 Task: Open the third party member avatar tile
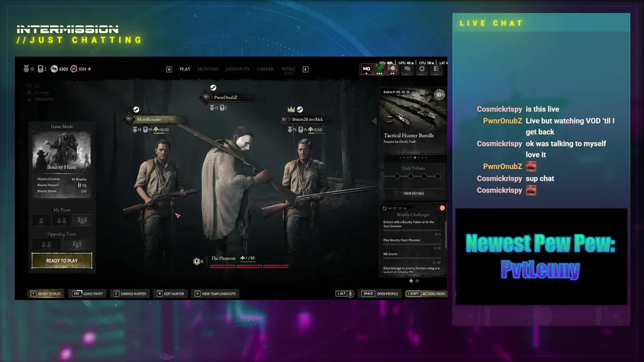(392, 69)
